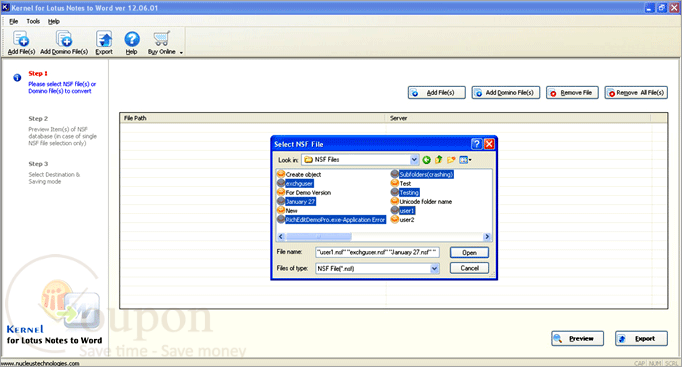Click the dialog's question mark help icon
This screenshot has width=682, height=367.
(x=476, y=144)
